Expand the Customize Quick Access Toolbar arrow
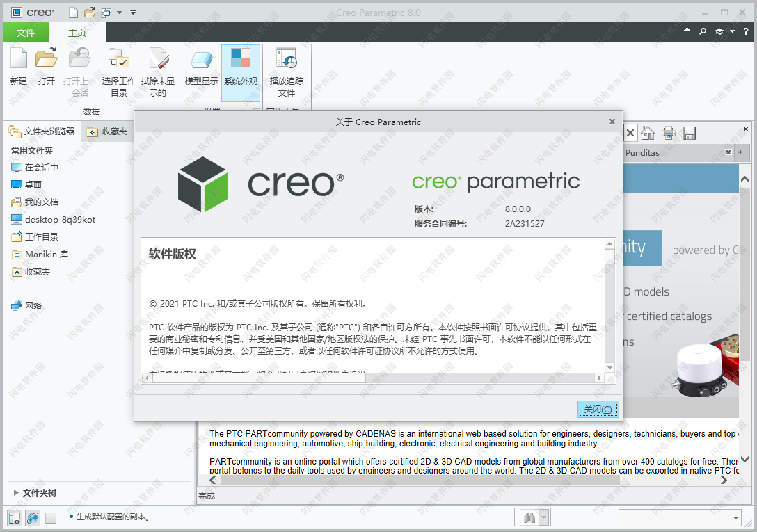This screenshot has width=757, height=532. (x=134, y=13)
